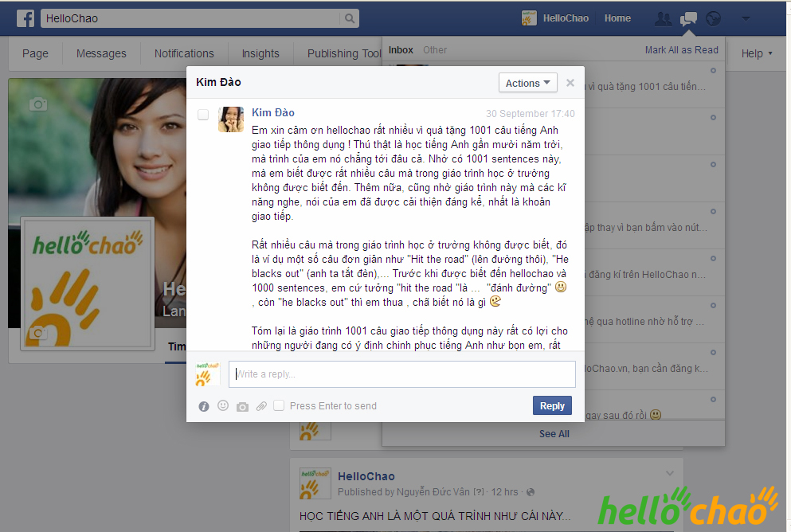791x532 pixels.
Task: Expand the post options chevron
Action: click(669, 474)
